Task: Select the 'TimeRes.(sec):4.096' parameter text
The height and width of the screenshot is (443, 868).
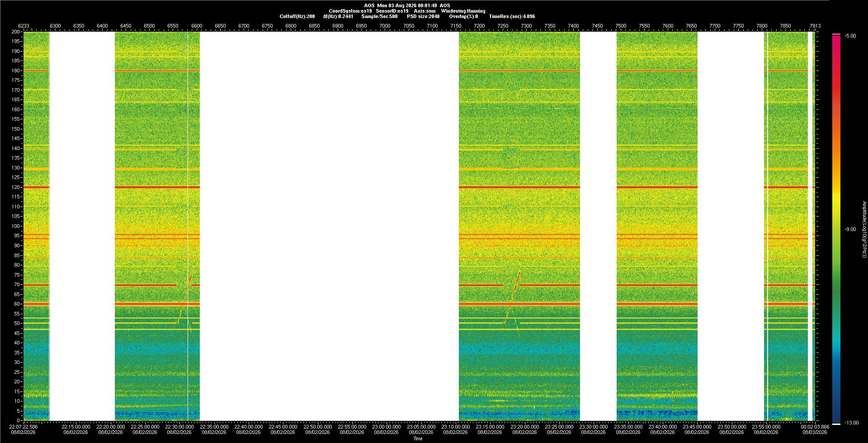Action: [x=512, y=16]
